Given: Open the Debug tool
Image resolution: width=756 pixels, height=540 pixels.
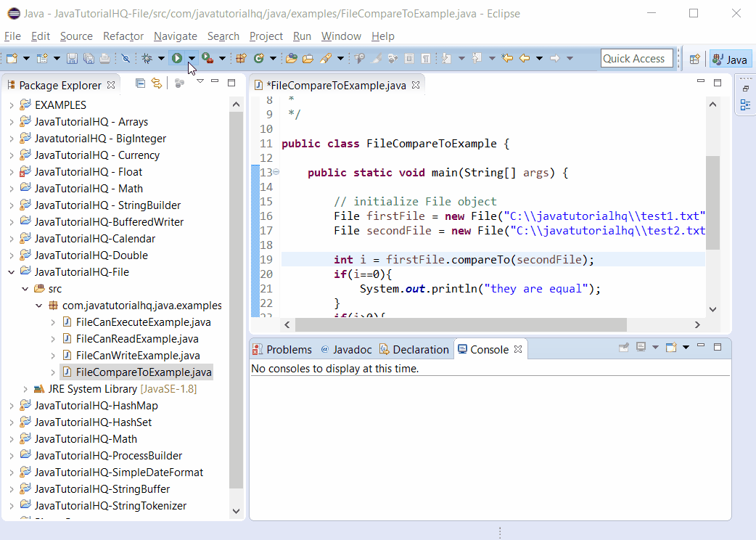Looking at the screenshot, I should 147,59.
